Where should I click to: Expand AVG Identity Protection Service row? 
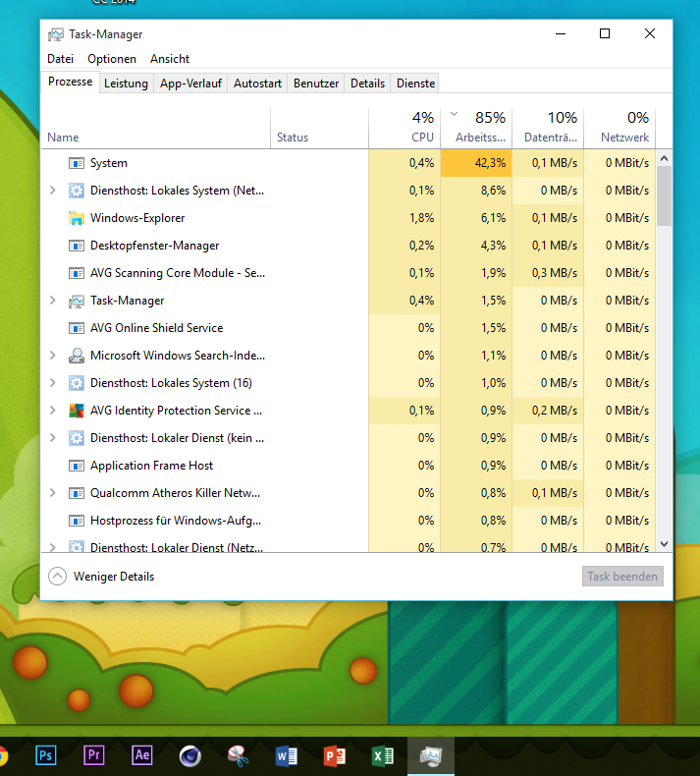[x=52, y=411]
